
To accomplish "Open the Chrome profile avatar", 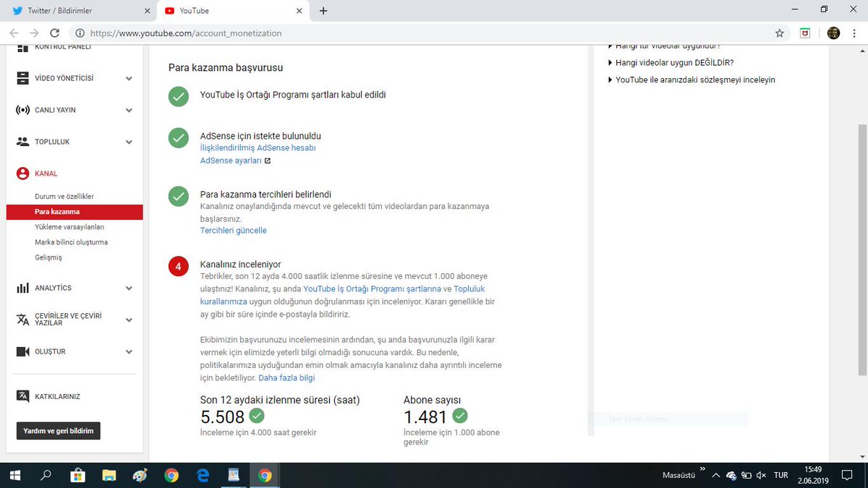I will click(833, 33).
